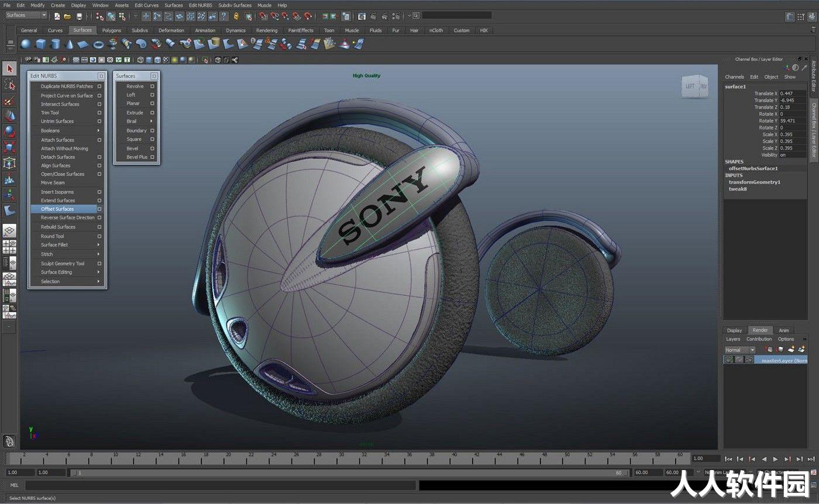819x504 pixels.
Task: Create a NURBS cube from the shelf
Action: tap(40, 44)
